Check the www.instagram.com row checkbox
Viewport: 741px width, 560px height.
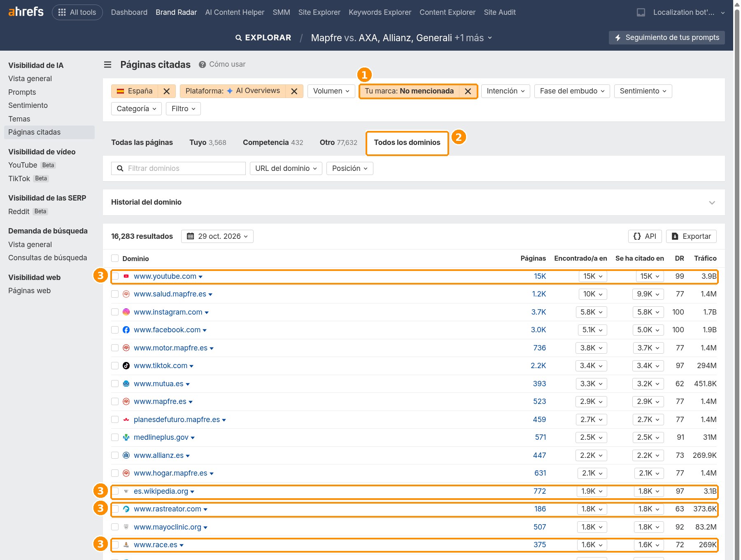pyautogui.click(x=115, y=312)
